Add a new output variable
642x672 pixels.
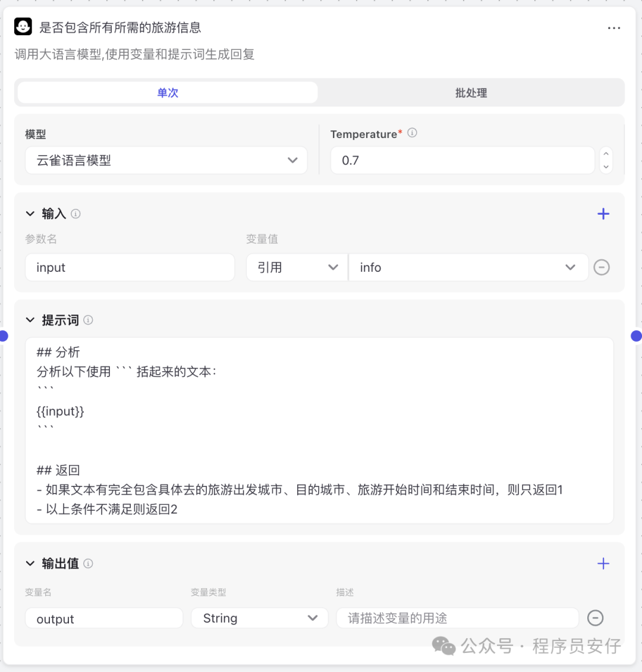(603, 564)
